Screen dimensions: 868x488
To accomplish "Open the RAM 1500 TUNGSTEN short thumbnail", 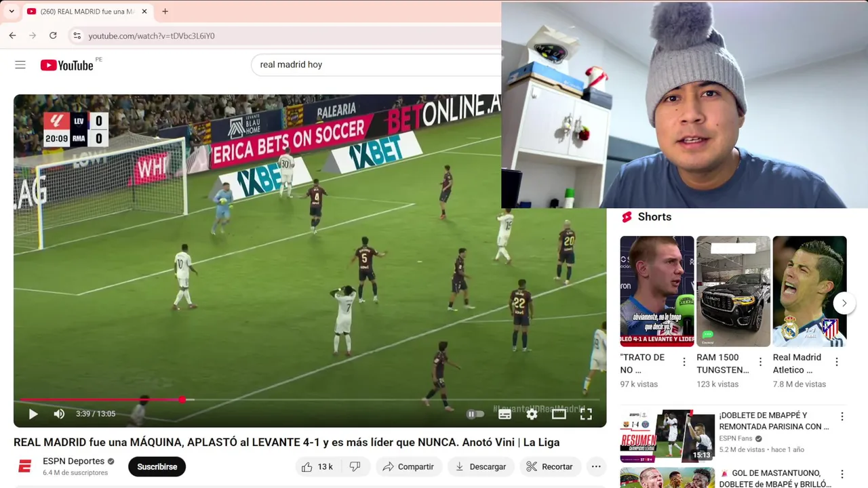I will pos(734,291).
